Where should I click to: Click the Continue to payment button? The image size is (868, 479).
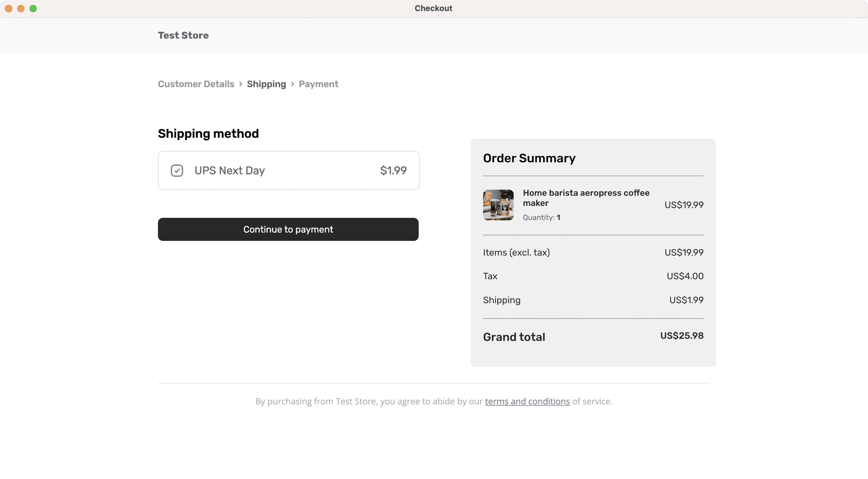click(x=288, y=229)
